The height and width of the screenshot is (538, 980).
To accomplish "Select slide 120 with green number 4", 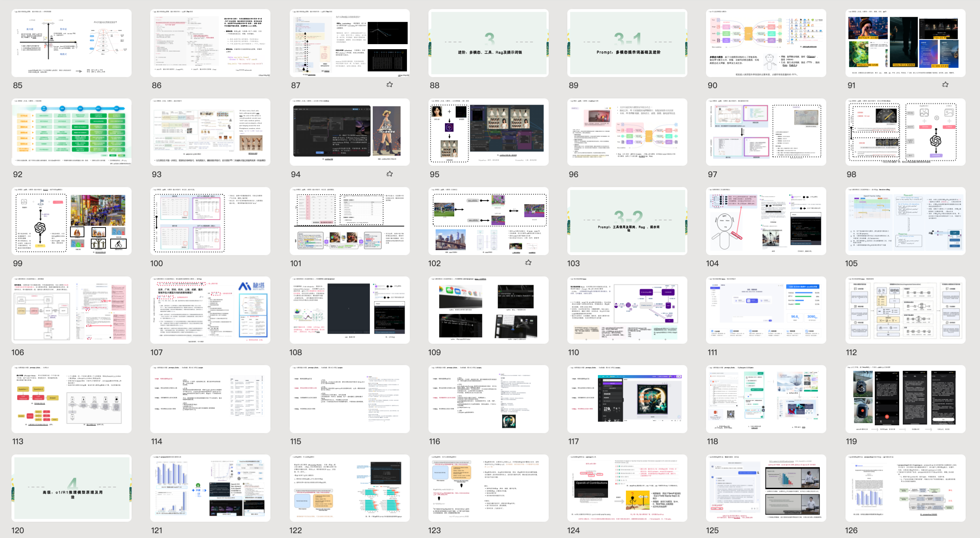I will [71, 488].
